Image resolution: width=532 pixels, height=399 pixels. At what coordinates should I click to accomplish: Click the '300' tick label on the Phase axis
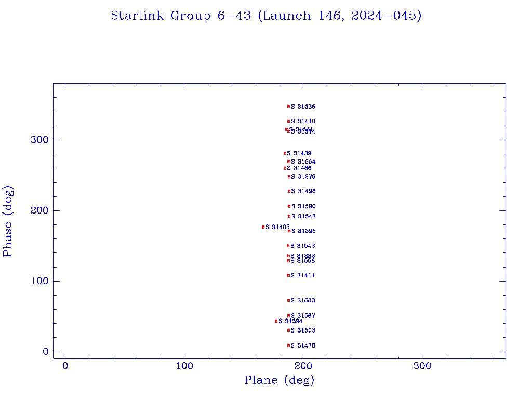click(39, 140)
